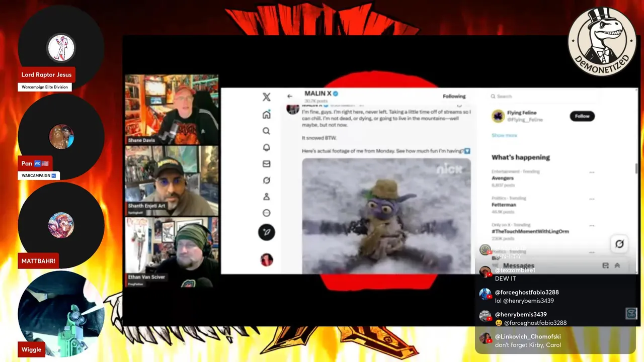The height and width of the screenshot is (362, 644).
Task: Play the snow puppet video in post
Action: pyautogui.click(x=386, y=216)
